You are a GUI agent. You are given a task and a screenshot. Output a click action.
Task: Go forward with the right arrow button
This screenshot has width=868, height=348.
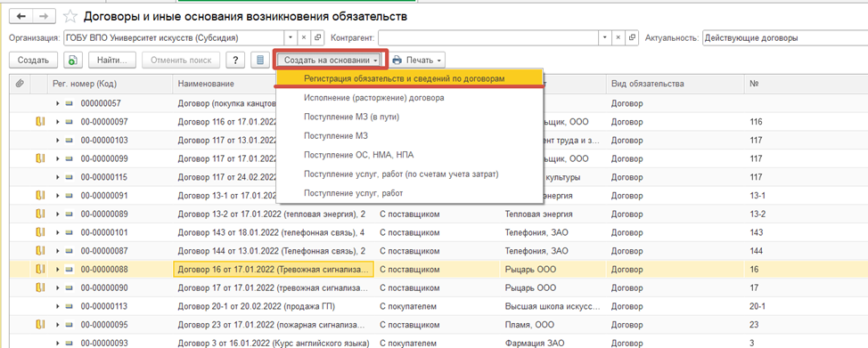point(45,17)
